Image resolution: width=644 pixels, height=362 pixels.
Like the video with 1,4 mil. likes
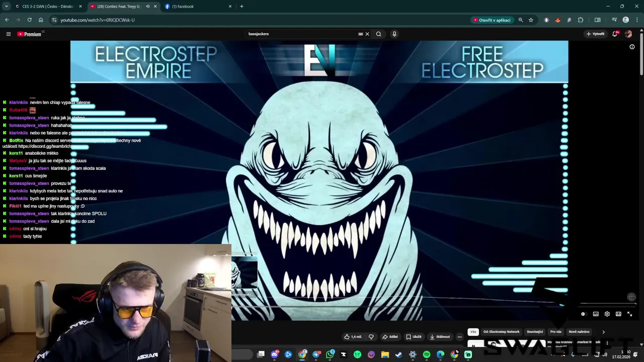(x=353, y=337)
